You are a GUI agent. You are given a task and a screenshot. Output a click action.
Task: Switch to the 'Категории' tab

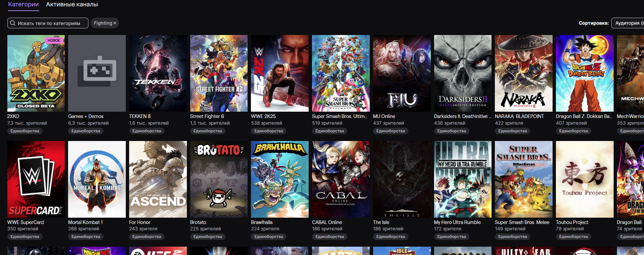[x=23, y=5]
